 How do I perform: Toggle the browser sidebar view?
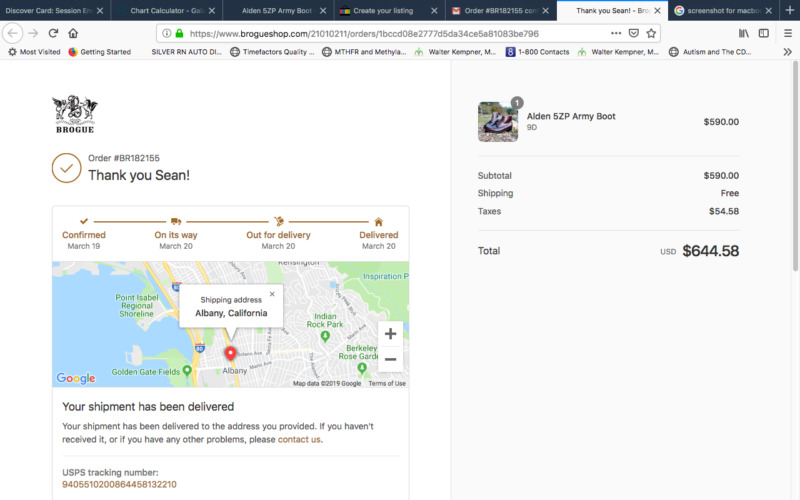coord(764,33)
